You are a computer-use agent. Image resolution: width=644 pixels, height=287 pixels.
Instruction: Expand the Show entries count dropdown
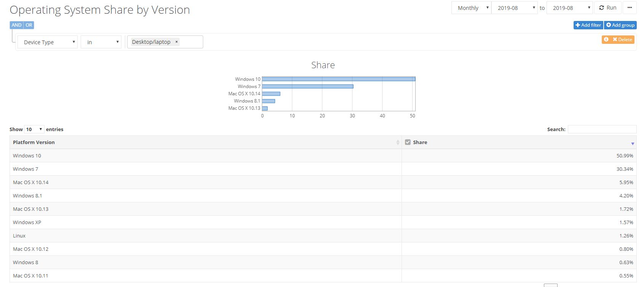pos(34,129)
